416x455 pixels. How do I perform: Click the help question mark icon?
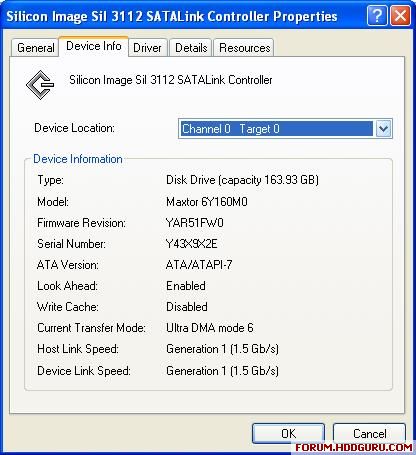[377, 15]
